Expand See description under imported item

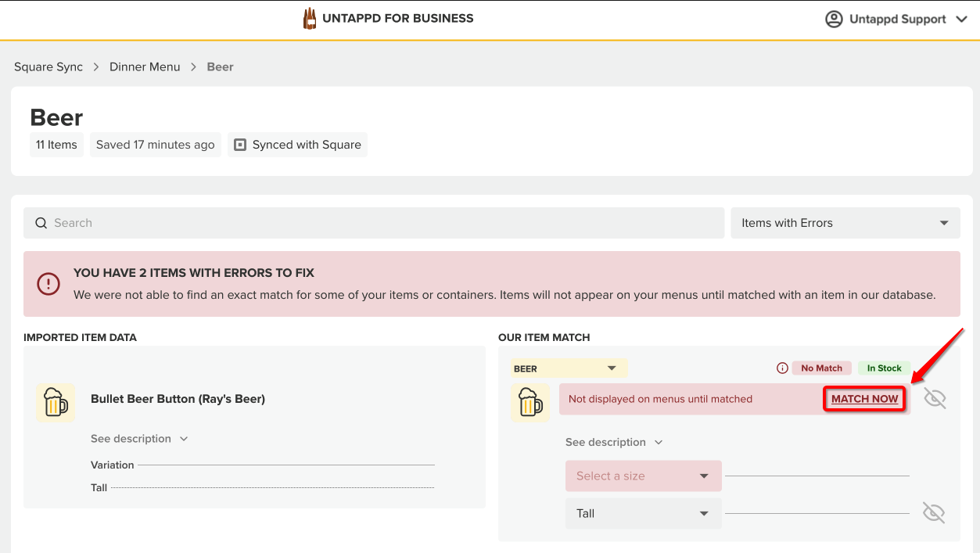point(139,439)
